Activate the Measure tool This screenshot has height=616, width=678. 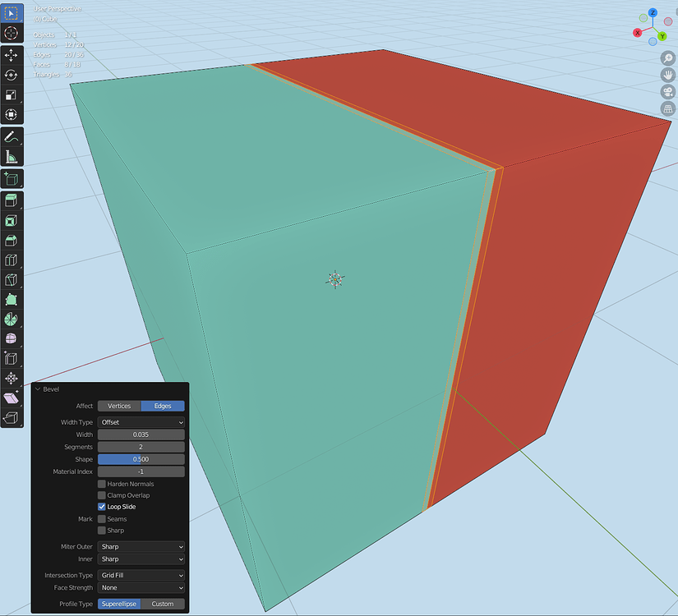[12, 157]
